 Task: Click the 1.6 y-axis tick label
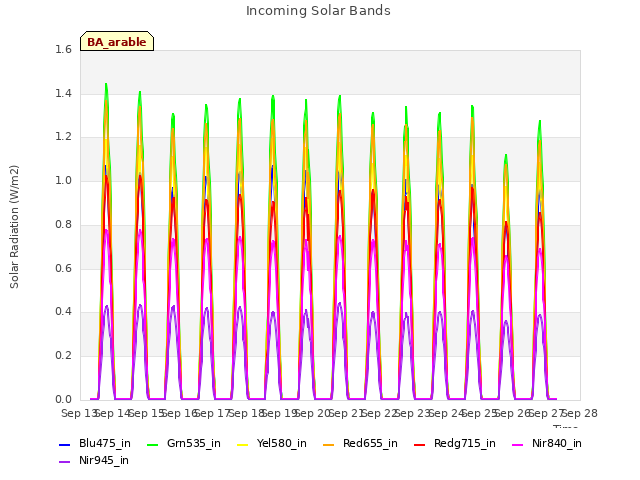[x=63, y=49]
